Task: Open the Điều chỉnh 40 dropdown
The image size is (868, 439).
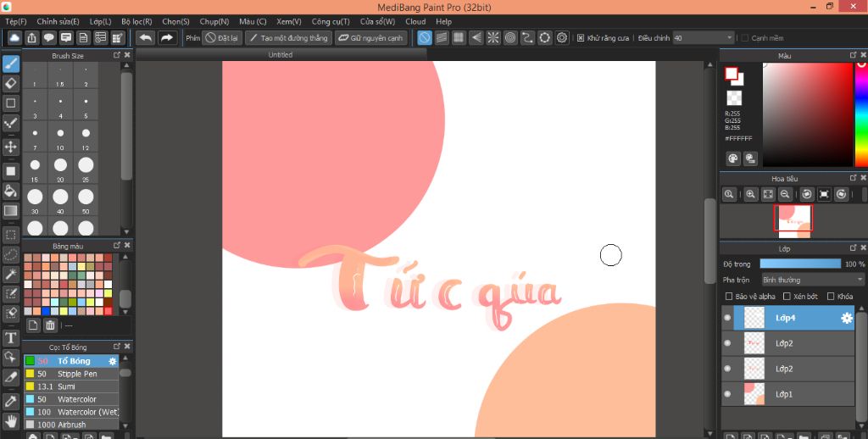Action: pos(704,38)
